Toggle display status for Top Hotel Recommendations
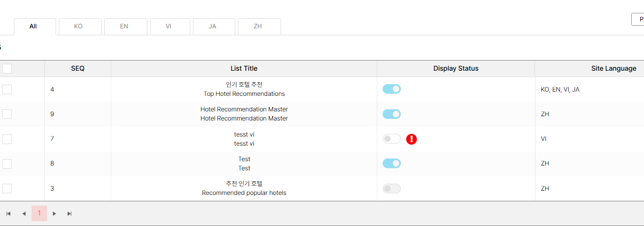Viewport: 644px width, 226px height. [x=392, y=89]
